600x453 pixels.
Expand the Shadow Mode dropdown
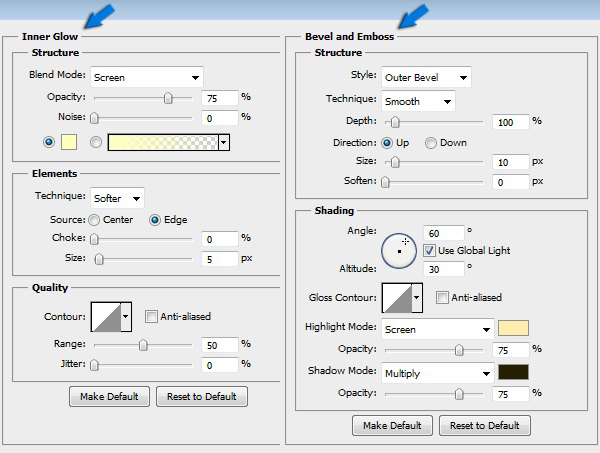(437, 371)
